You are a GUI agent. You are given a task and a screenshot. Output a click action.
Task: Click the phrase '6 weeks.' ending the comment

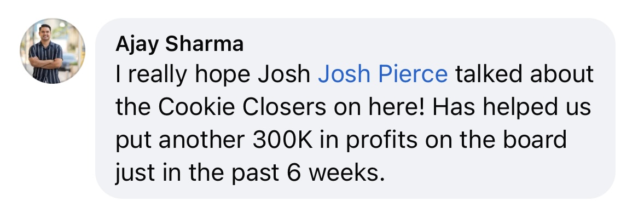[335, 173]
